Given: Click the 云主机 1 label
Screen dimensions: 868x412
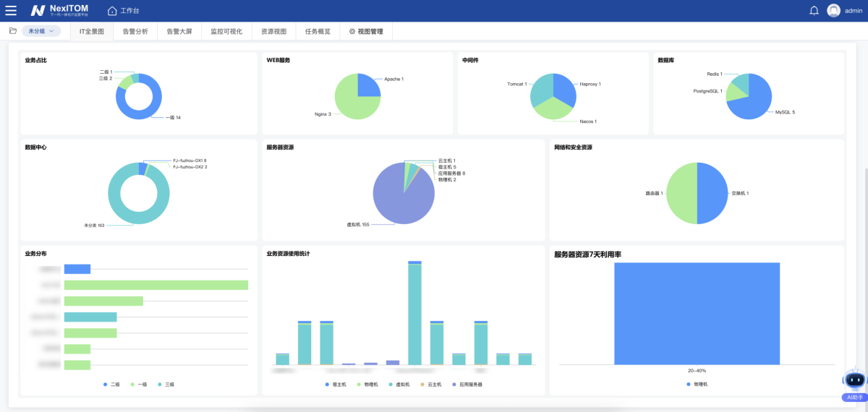Looking at the screenshot, I should pos(447,160).
